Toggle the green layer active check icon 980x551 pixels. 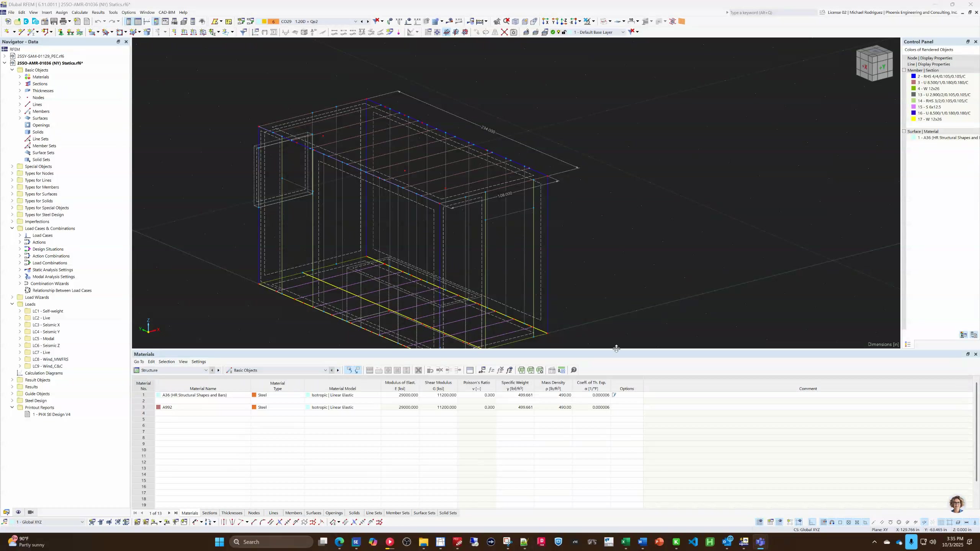(x=553, y=32)
